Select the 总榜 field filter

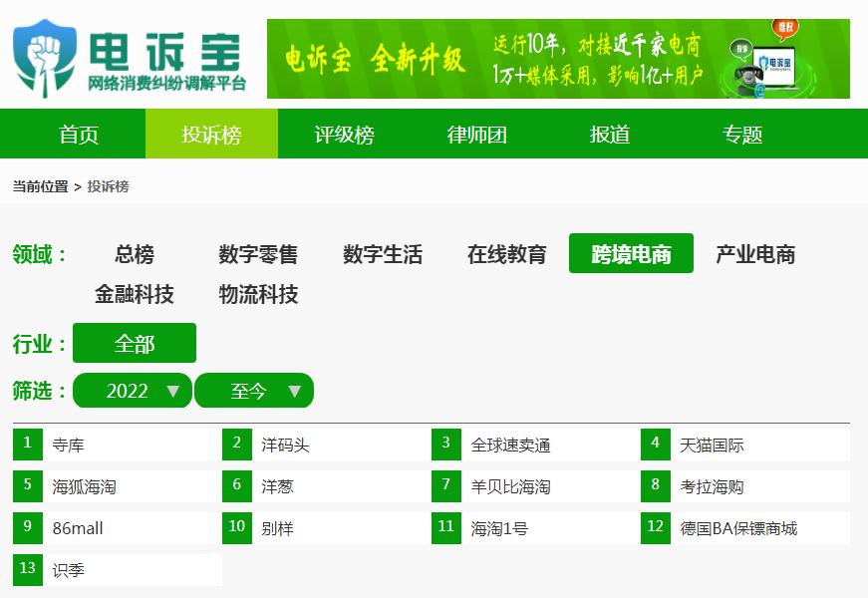(x=134, y=254)
